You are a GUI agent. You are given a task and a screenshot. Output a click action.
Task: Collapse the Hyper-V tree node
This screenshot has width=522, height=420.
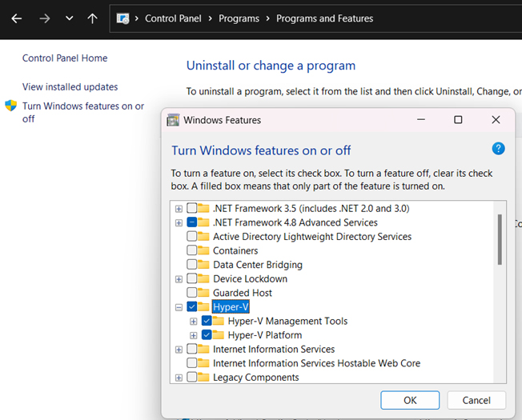[x=179, y=307]
